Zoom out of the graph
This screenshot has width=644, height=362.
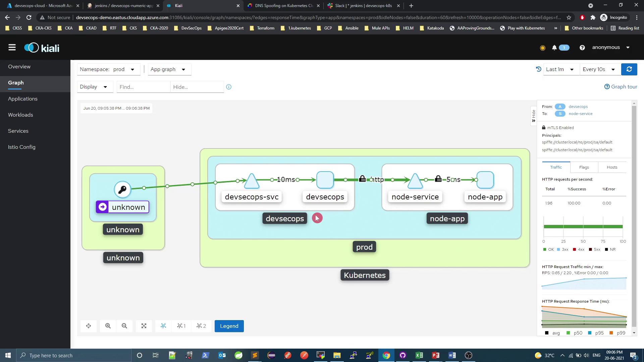(124, 326)
